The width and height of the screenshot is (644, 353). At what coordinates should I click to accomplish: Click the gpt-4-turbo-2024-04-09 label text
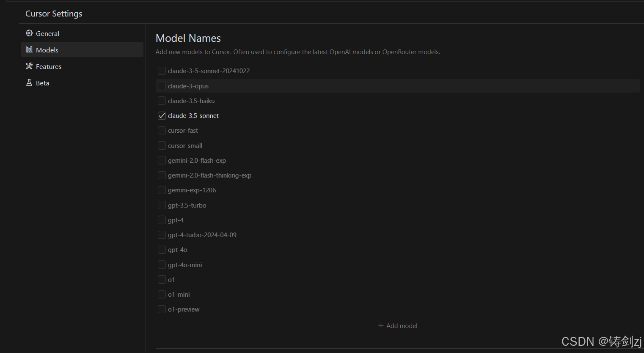[202, 235]
